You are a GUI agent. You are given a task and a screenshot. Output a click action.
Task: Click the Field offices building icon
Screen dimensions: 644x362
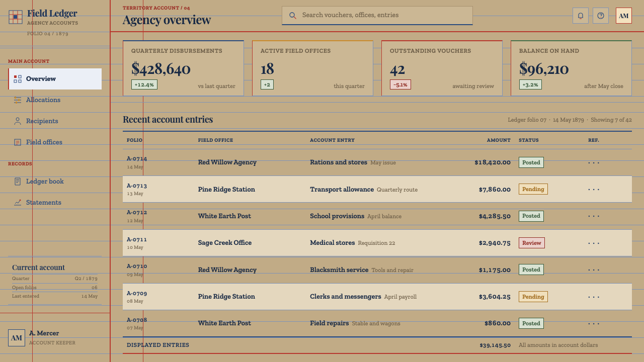click(x=18, y=142)
